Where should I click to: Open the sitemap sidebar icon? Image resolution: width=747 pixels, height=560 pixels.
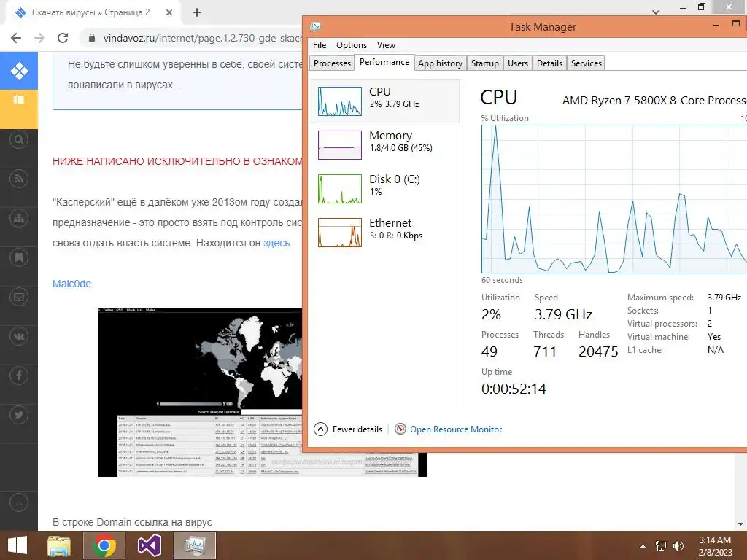click(x=19, y=219)
